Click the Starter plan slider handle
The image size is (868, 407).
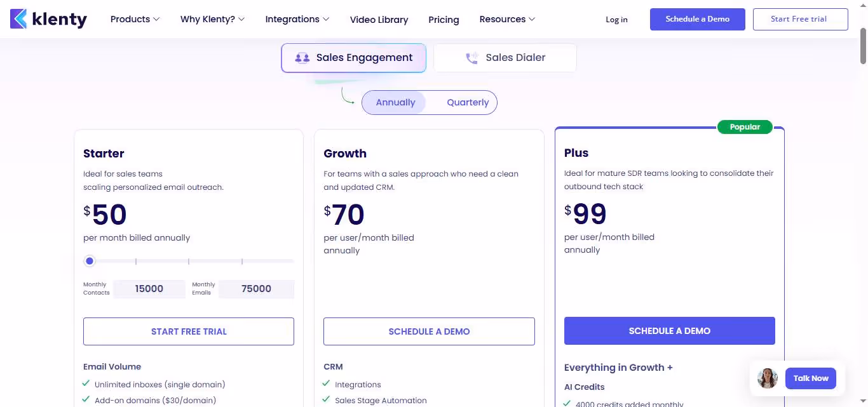point(90,261)
